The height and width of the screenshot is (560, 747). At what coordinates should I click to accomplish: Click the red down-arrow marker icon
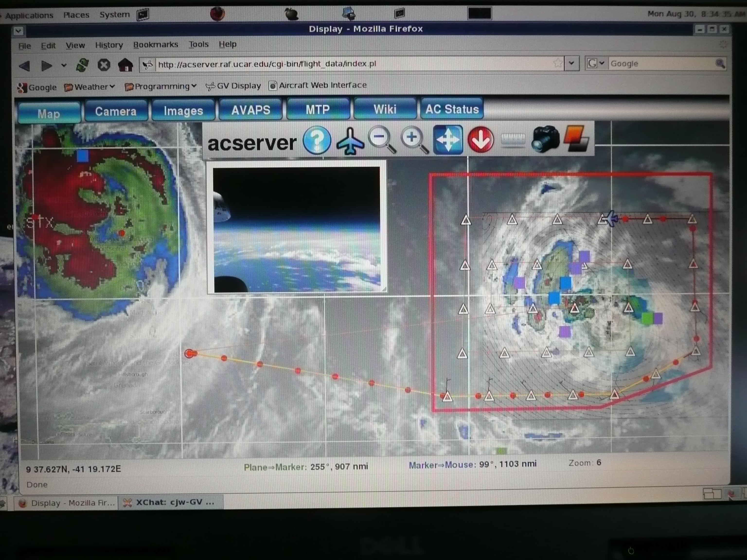click(x=480, y=140)
